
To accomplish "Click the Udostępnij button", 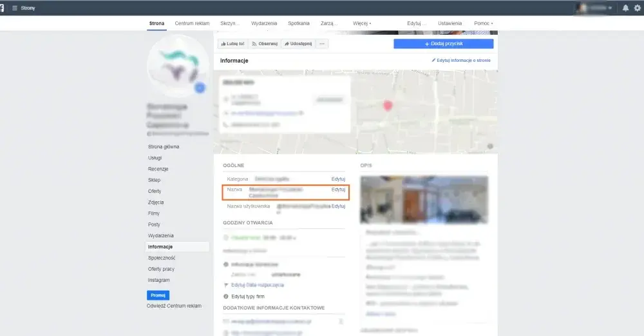I will coord(298,44).
